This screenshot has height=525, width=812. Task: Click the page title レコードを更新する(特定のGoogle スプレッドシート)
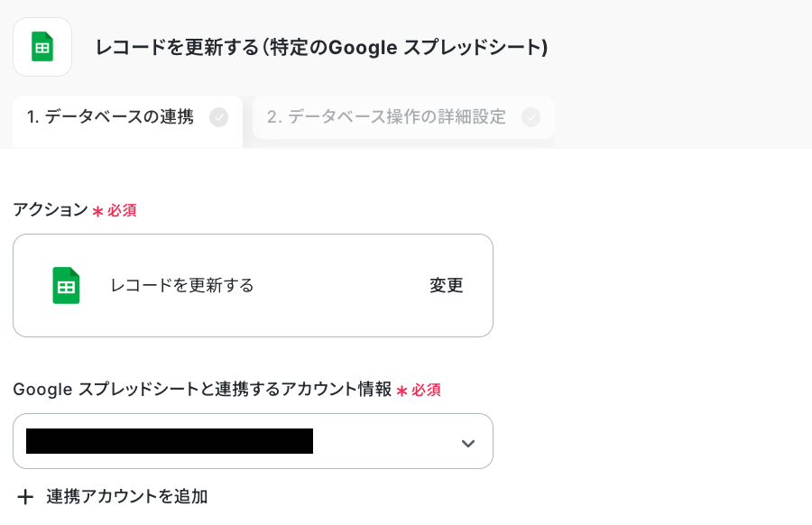321,47
